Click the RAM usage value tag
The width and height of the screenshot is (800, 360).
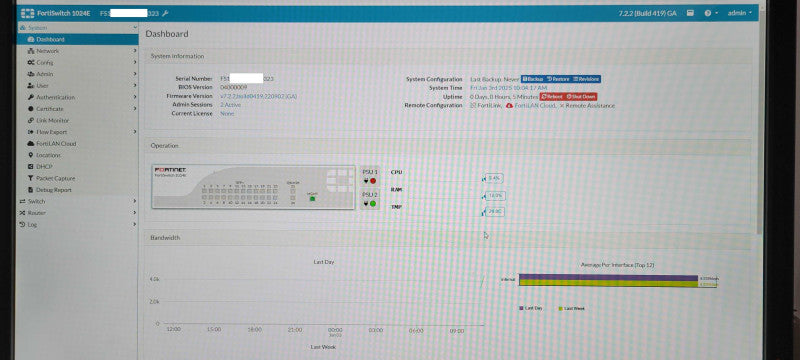coord(495,195)
